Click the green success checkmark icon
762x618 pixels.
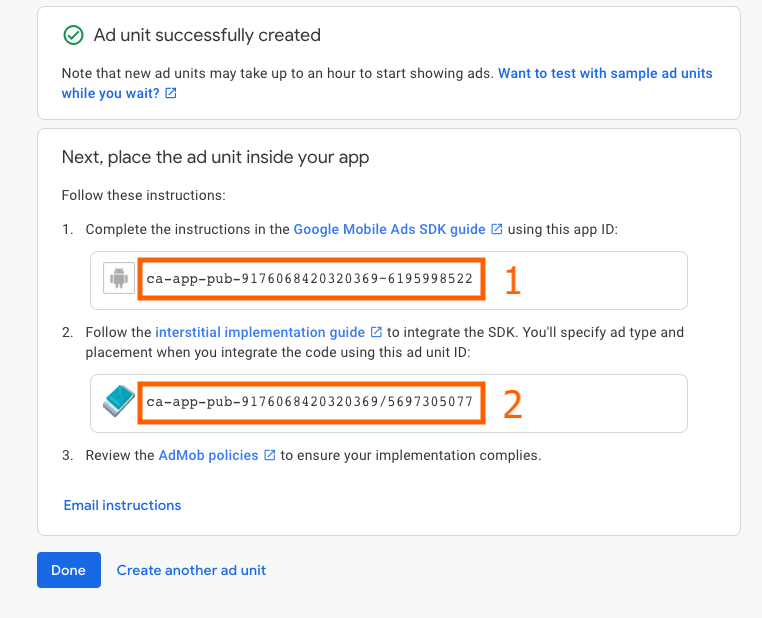(73, 35)
